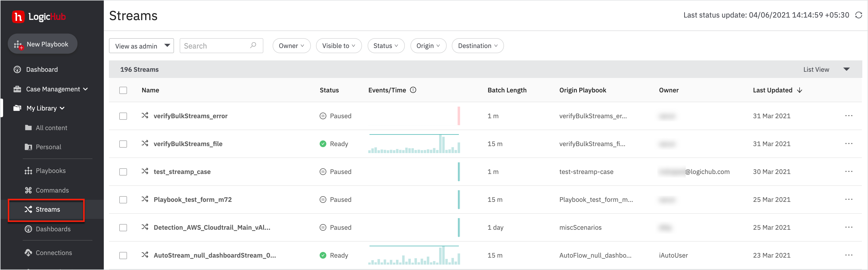
Task: Open the Origin filter dropdown
Action: coord(428,46)
